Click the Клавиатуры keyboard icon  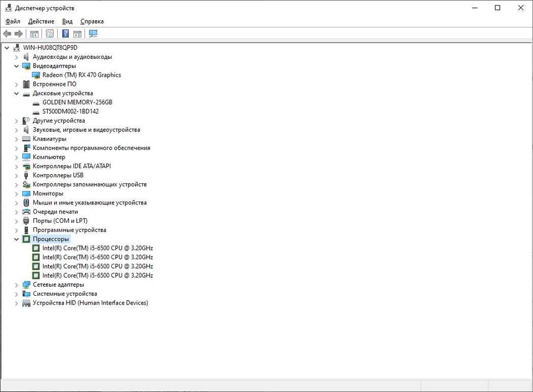point(26,139)
